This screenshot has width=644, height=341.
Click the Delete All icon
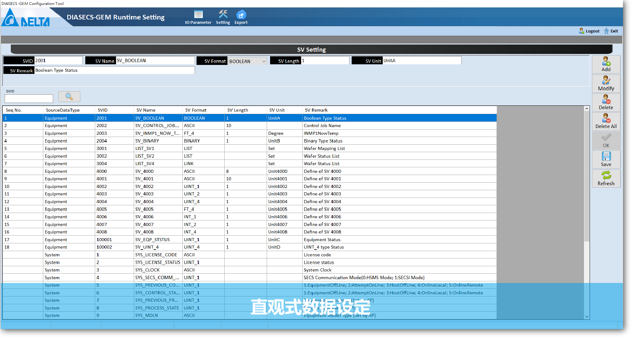606,118
